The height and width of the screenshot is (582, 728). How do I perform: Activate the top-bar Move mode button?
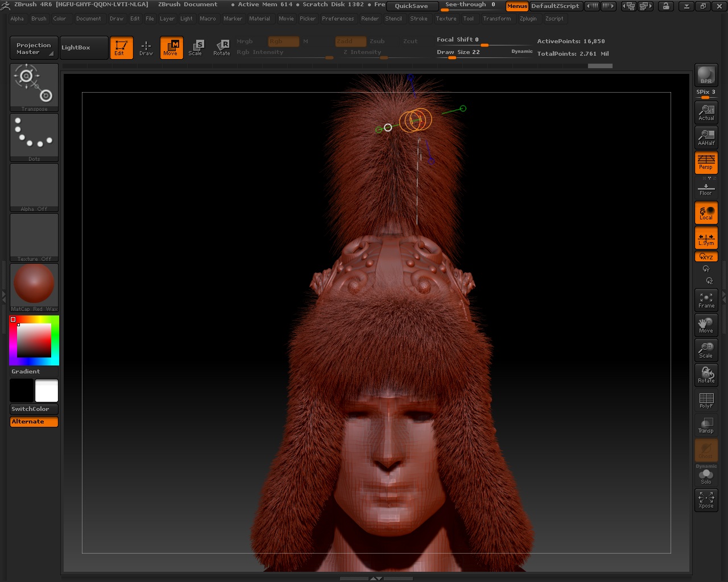171,48
